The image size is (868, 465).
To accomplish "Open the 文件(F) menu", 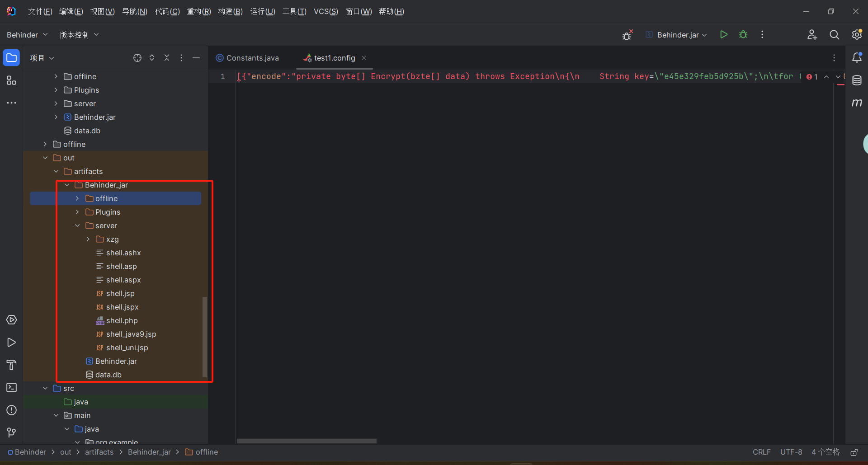I will [40, 11].
